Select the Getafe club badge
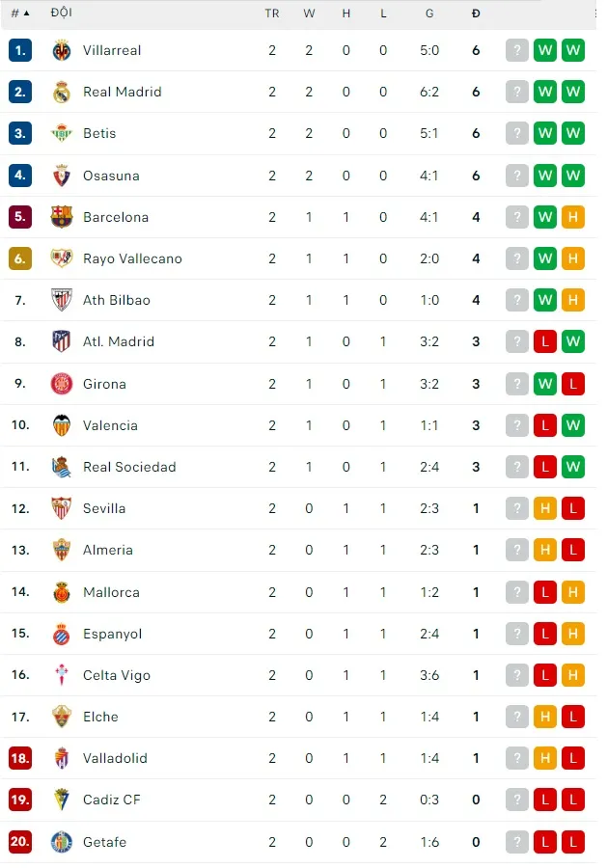 point(63,842)
